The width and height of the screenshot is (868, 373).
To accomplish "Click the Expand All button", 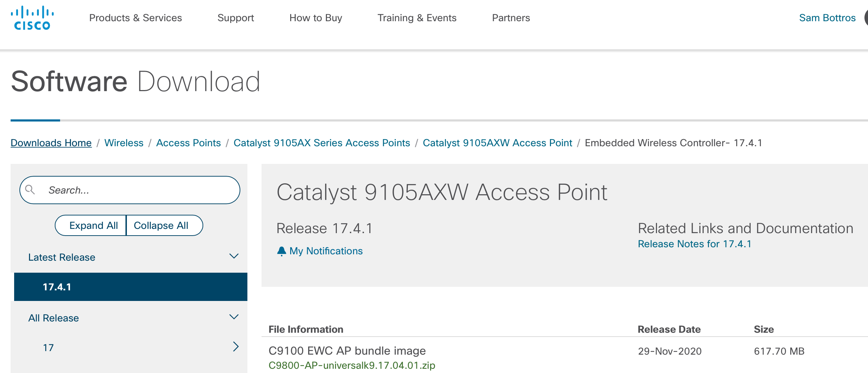I will (x=94, y=225).
